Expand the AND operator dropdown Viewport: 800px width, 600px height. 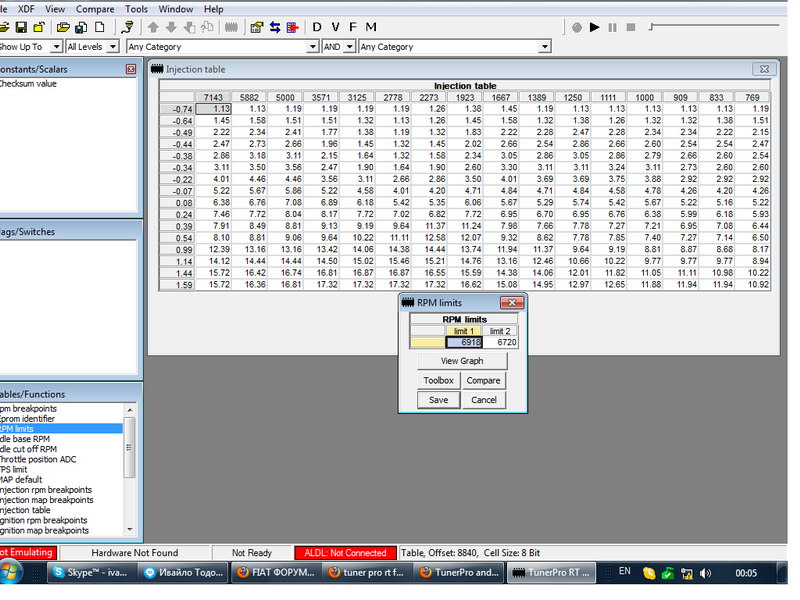coord(349,47)
